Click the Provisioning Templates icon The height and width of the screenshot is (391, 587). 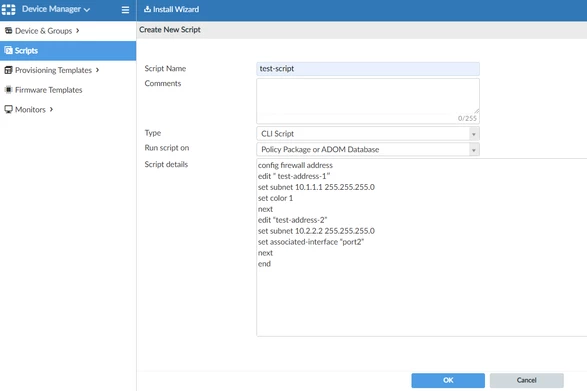tap(8, 70)
